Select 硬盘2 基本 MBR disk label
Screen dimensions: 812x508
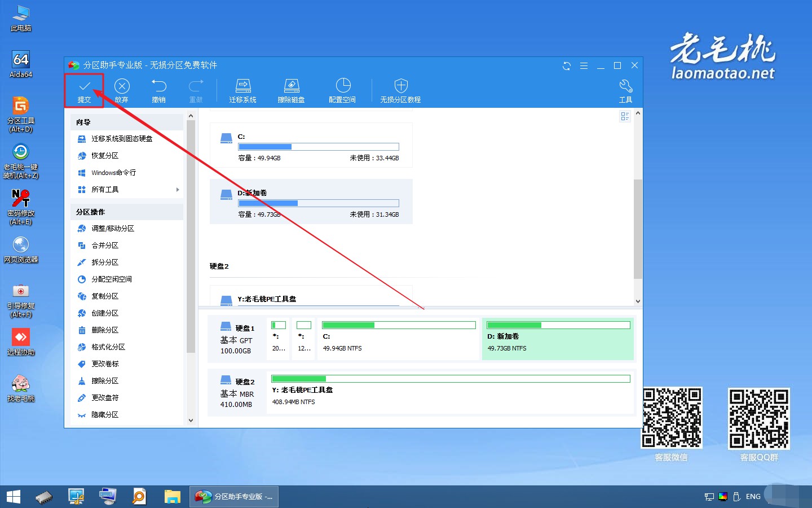pyautogui.click(x=237, y=392)
